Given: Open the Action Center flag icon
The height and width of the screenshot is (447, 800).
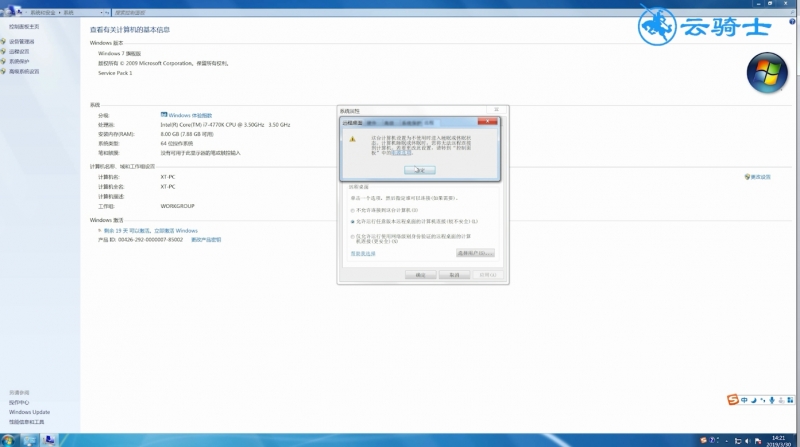Looking at the screenshot, I should pyautogui.click(x=758, y=441).
